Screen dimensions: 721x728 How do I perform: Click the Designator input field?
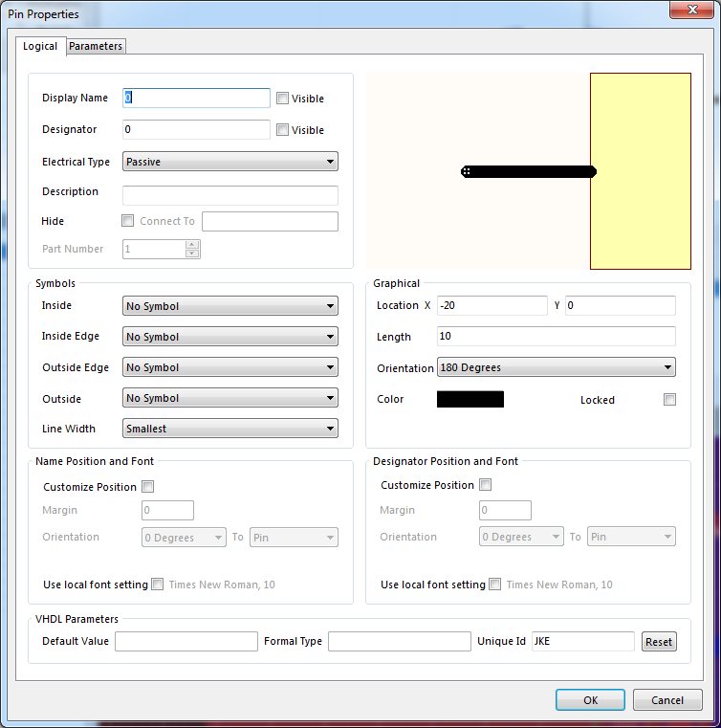coord(196,129)
